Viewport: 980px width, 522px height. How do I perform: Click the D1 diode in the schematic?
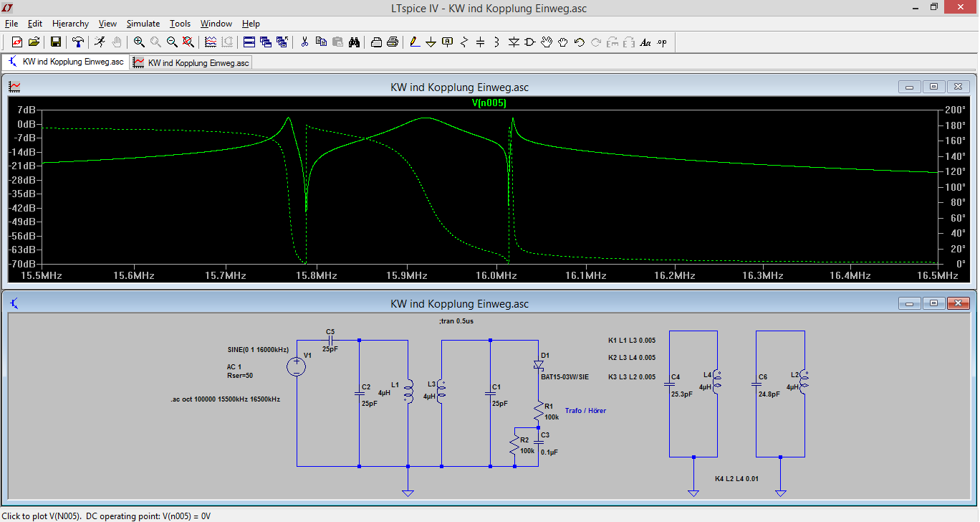538,365
